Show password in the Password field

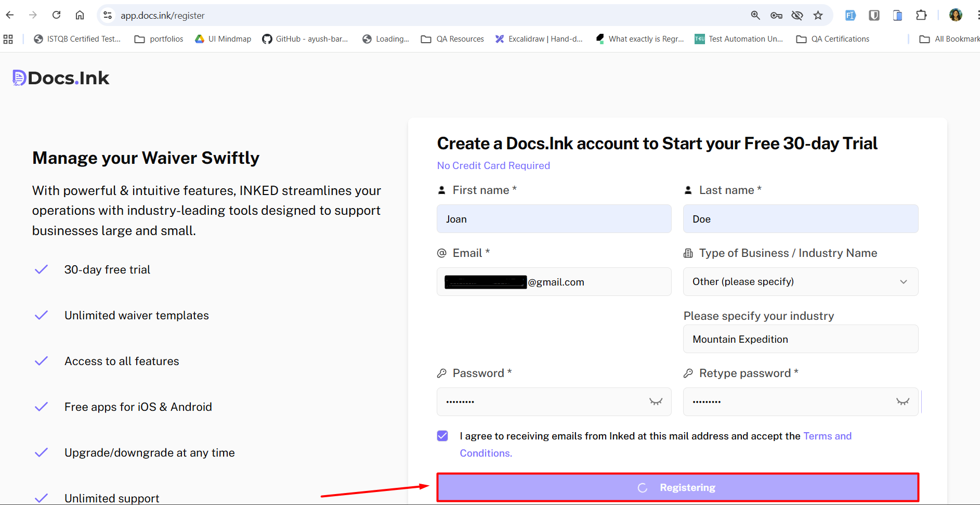click(x=656, y=402)
